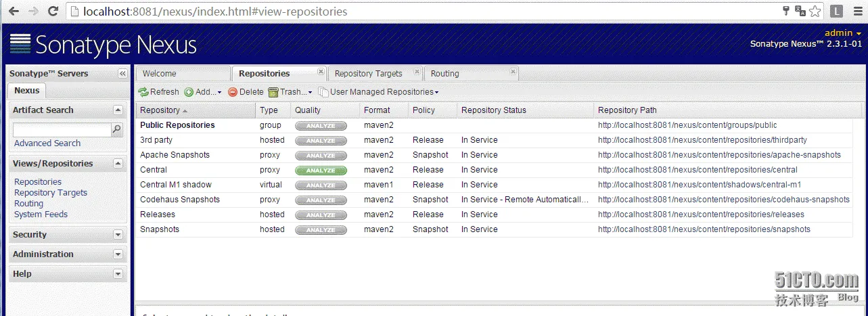Click Analyze for 3rd party row

click(321, 141)
